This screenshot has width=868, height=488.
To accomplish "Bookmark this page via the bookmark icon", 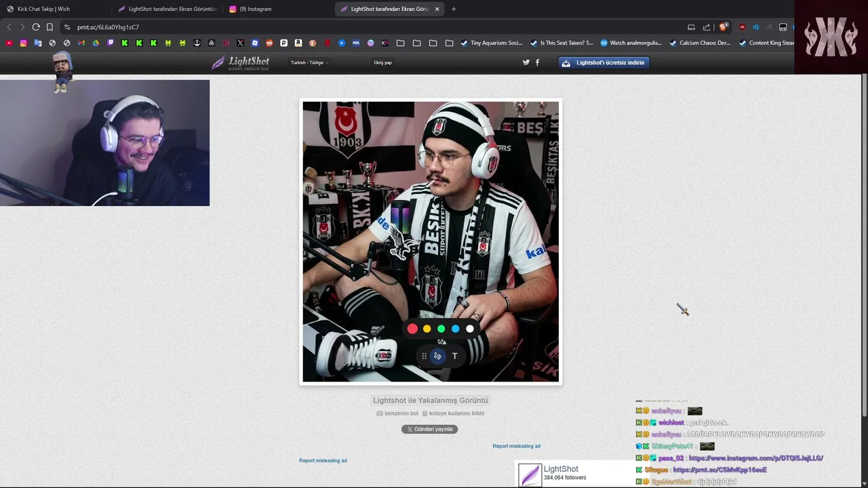I will [50, 27].
